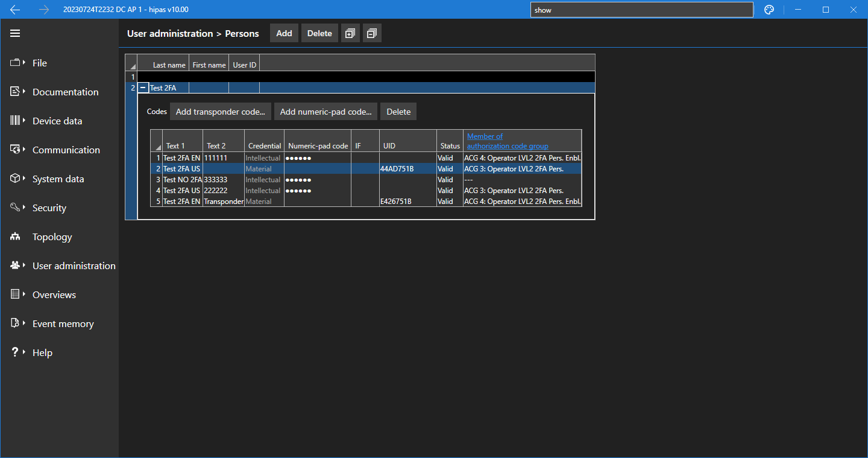Click the back arrow navigation icon
Screen dimensions: 868x458
15,10
